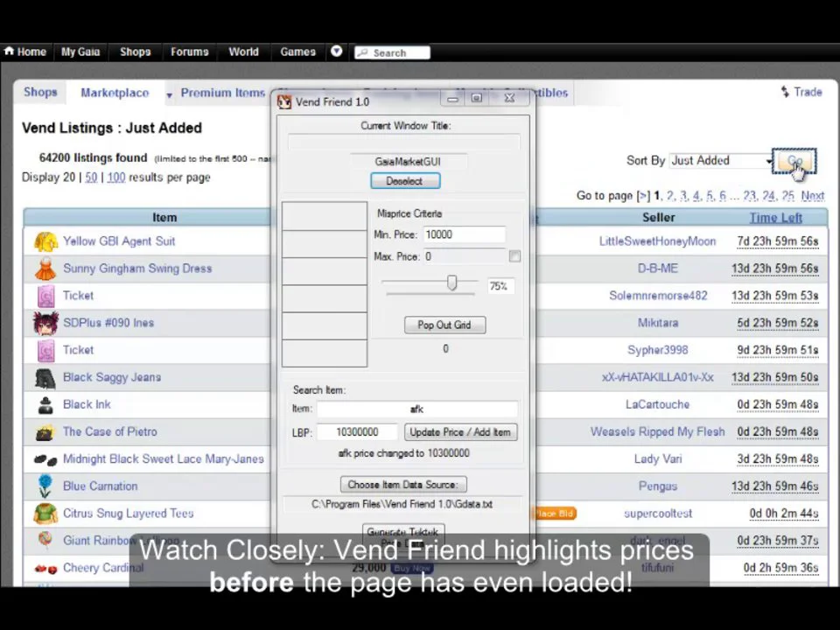Viewport: 840px width, 630px height.
Task: Click the Giant Rainbow Lollipop icon
Action: click(x=45, y=540)
